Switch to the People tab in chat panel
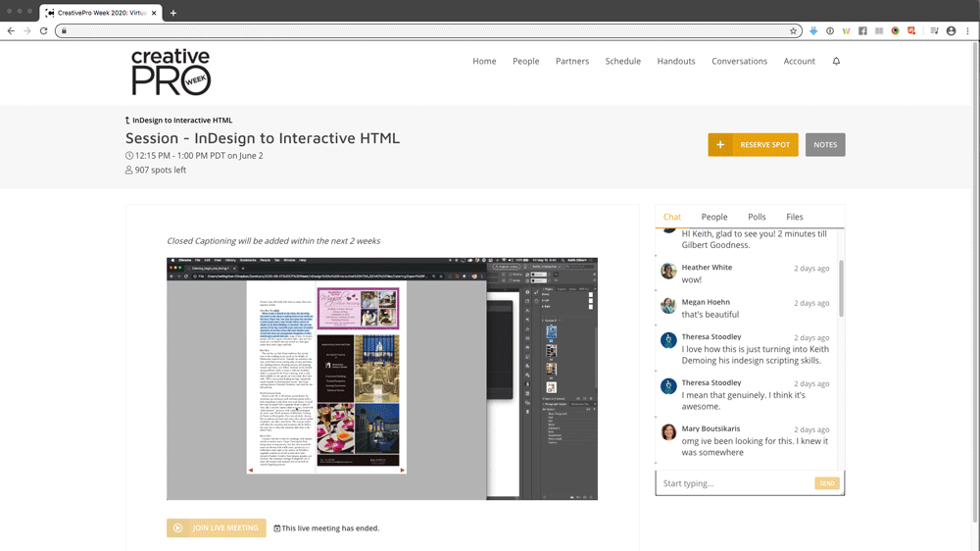 click(x=714, y=217)
